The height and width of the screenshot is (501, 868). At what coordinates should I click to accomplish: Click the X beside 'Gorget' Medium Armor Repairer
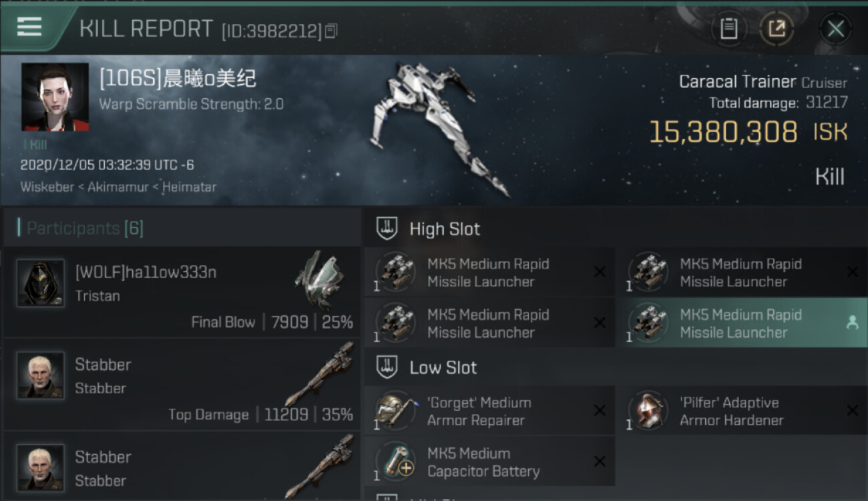pos(600,411)
